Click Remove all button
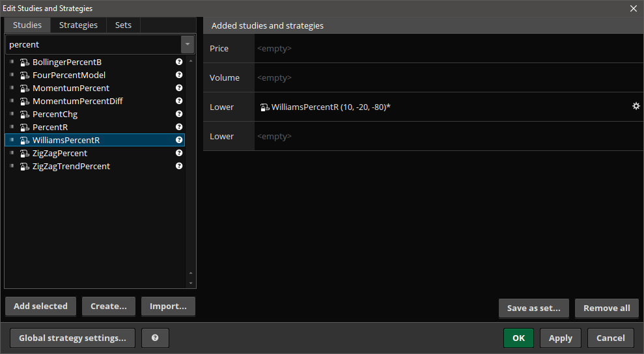This screenshot has width=644, height=354. [x=607, y=308]
